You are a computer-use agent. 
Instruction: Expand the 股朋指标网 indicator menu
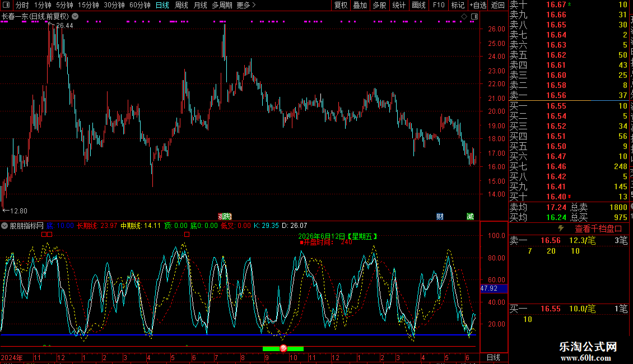coord(4,226)
